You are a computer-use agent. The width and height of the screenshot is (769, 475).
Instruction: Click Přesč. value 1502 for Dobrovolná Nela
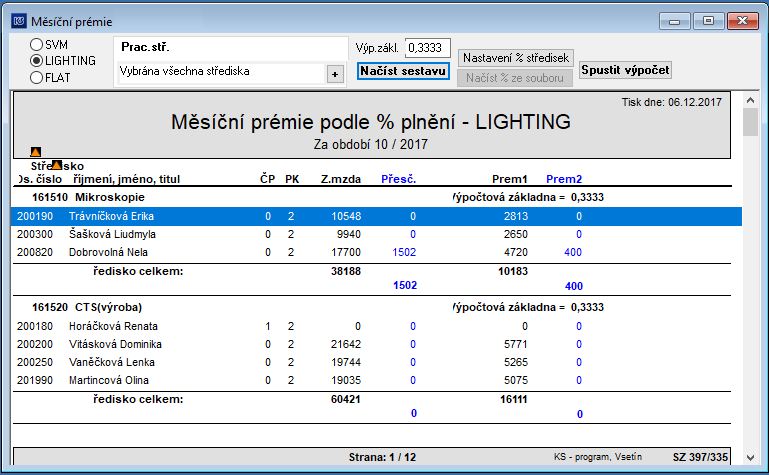point(404,252)
